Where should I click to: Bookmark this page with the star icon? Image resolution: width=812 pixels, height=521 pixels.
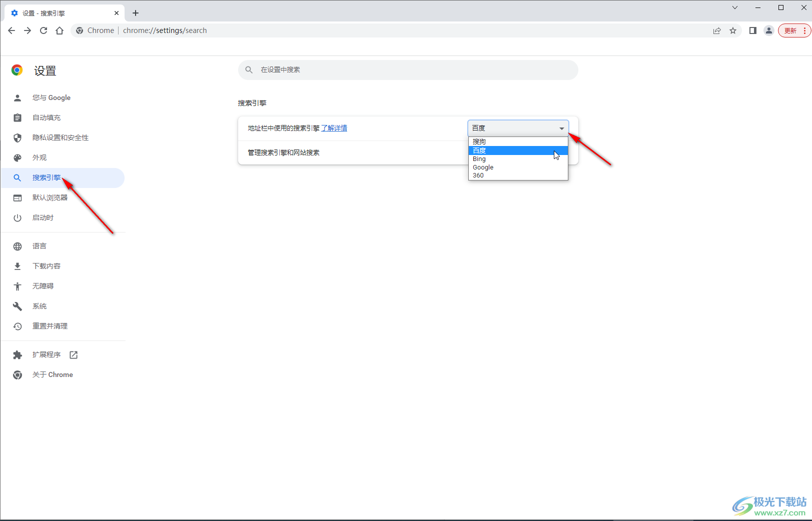pyautogui.click(x=733, y=30)
